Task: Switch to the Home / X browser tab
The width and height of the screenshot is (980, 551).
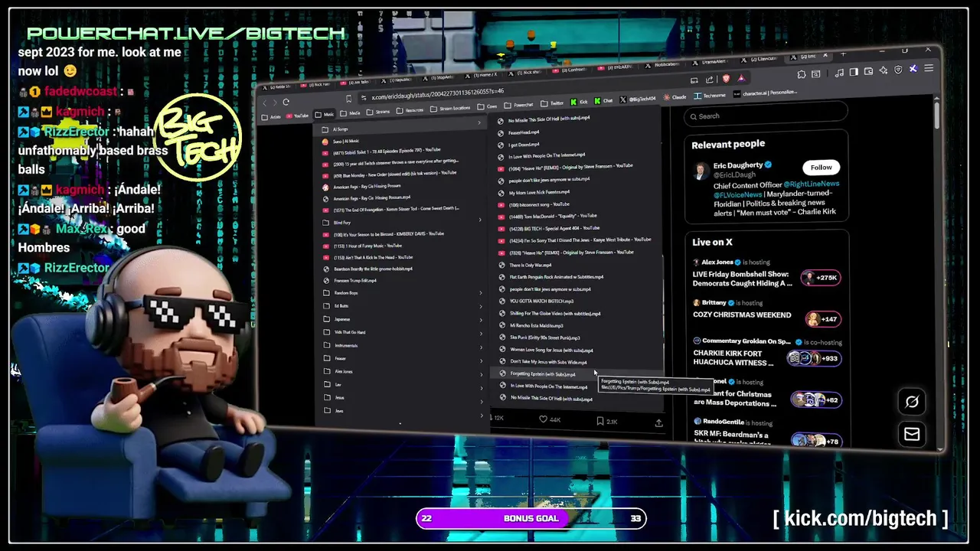Action: [482, 74]
